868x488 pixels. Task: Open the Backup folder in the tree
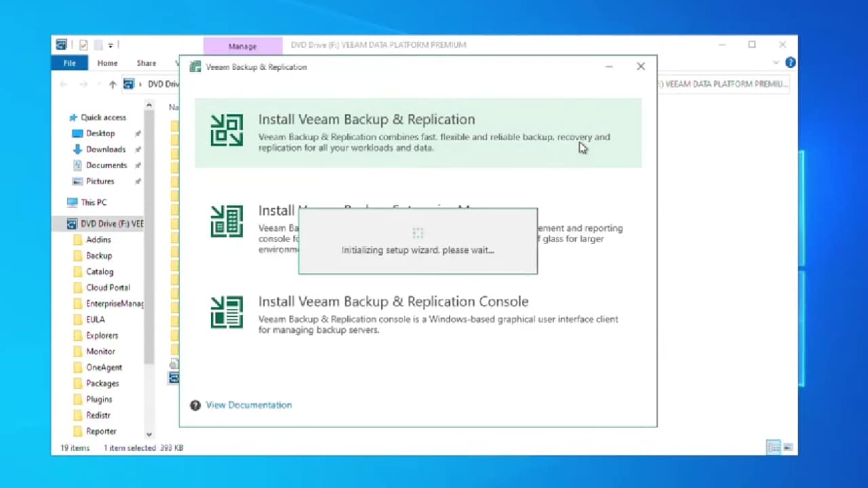pyautogui.click(x=99, y=256)
